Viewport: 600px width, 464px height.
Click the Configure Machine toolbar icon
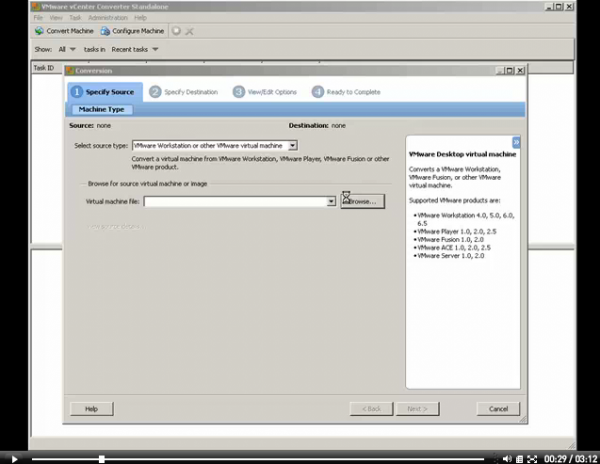(105, 31)
